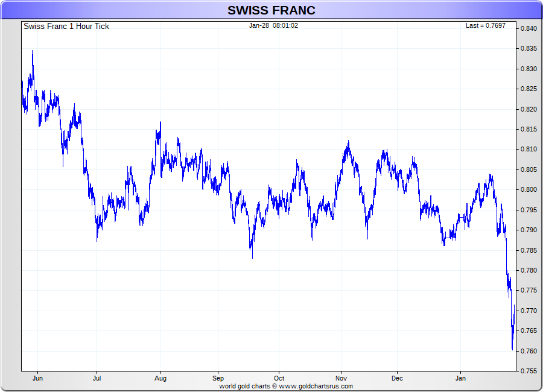Click the Last = 0.7697 readout
Viewport: 543px width, 392px height.
coord(485,26)
